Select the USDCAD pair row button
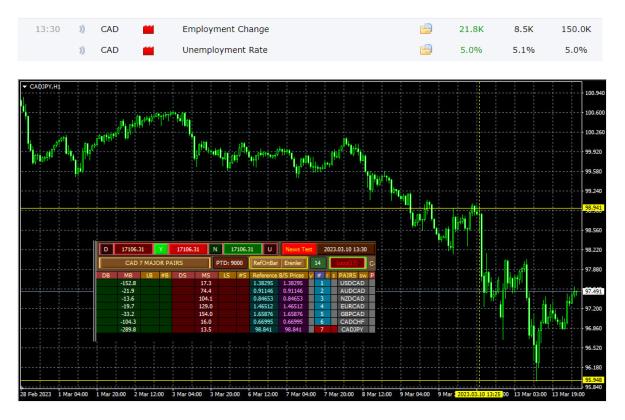Viewport: 625px width, 420px height. (x=352, y=283)
